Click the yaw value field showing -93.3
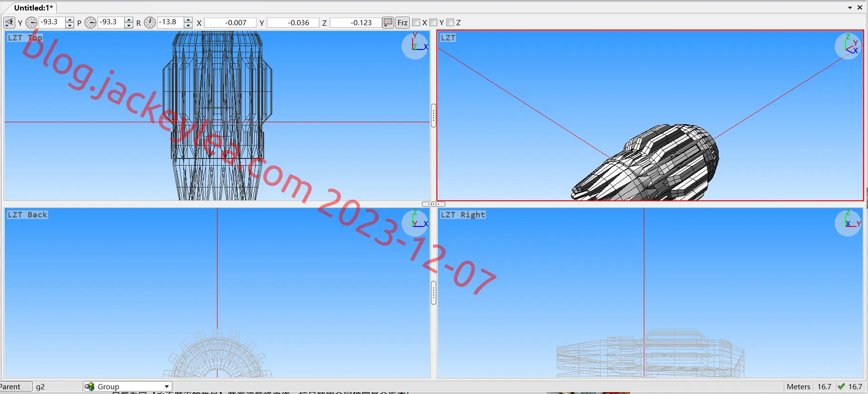This screenshot has height=394, width=868. (51, 22)
